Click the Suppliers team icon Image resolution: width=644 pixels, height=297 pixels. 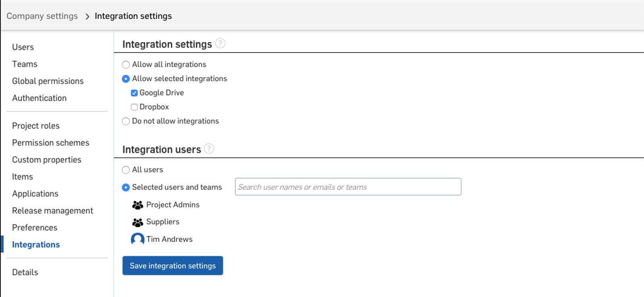pyautogui.click(x=138, y=222)
